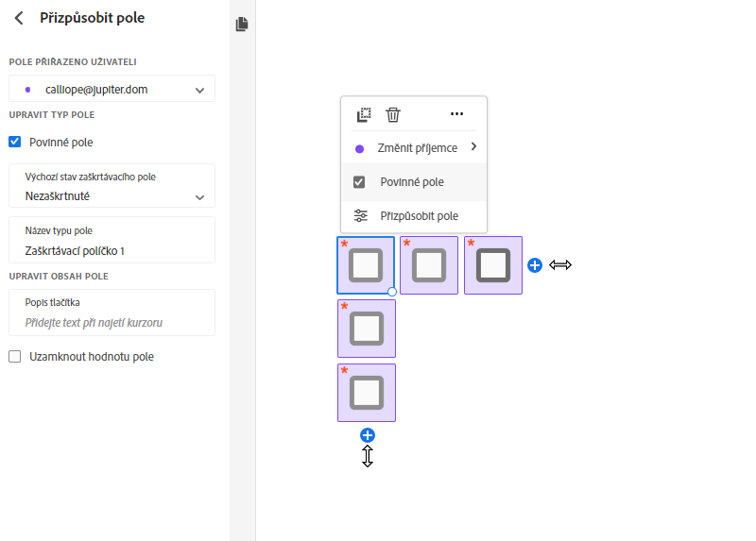Toggle the Povinné pole checkbox in sidebar
Image resolution: width=756 pixels, height=541 pixels.
15,143
